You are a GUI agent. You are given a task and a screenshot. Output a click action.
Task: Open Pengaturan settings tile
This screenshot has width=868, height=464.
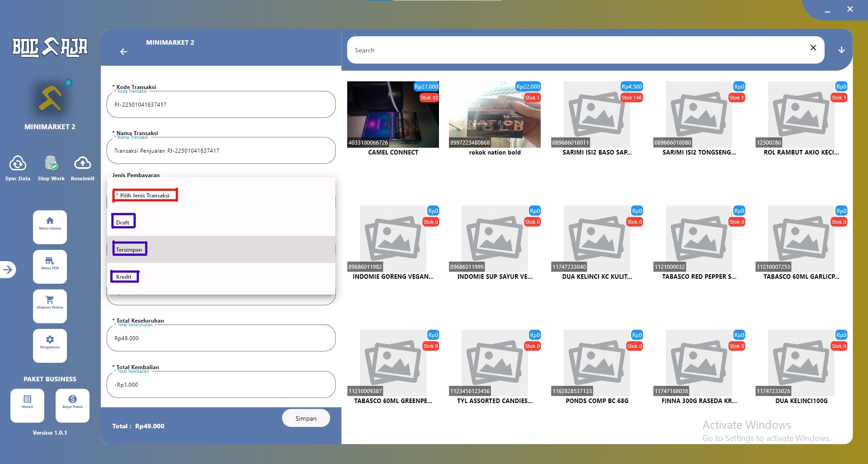pyautogui.click(x=50, y=346)
